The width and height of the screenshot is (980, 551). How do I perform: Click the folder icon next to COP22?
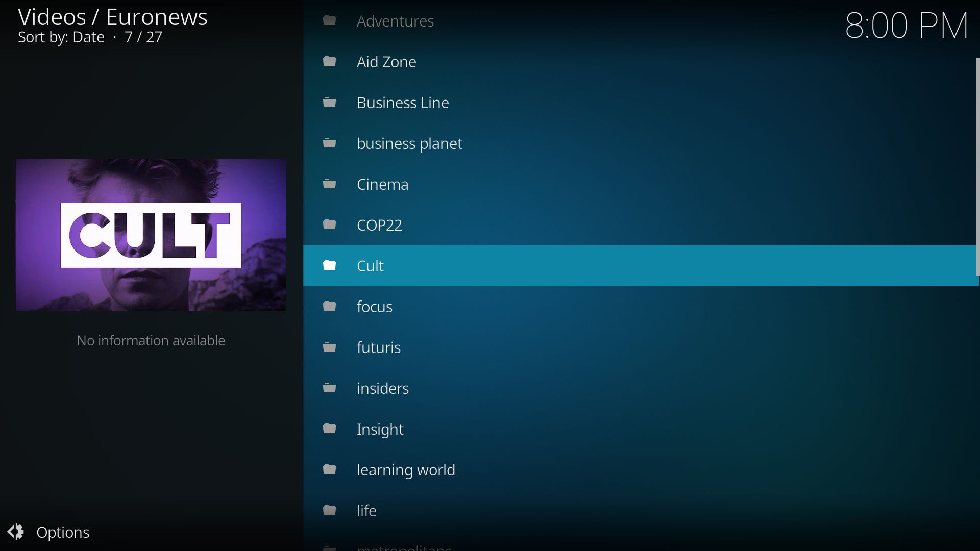point(330,225)
